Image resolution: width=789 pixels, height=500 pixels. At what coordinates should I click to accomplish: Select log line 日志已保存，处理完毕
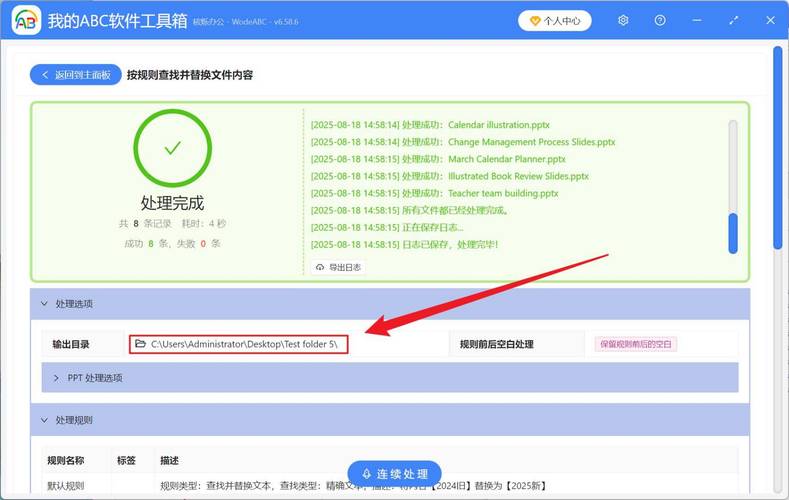pyautogui.click(x=404, y=244)
